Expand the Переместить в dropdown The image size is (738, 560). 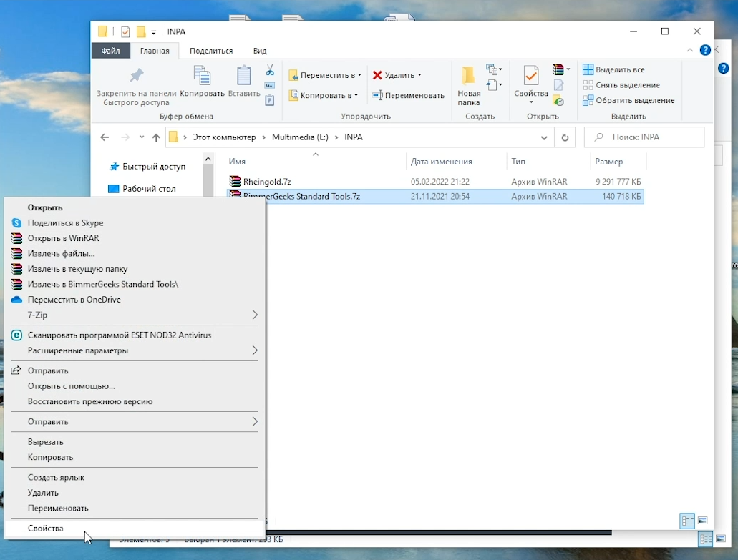coord(359,75)
